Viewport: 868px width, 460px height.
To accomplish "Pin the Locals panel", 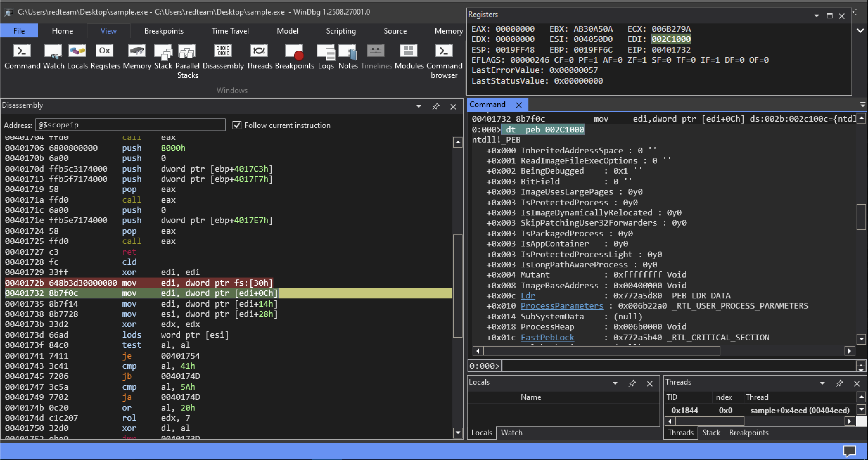I will coord(632,384).
